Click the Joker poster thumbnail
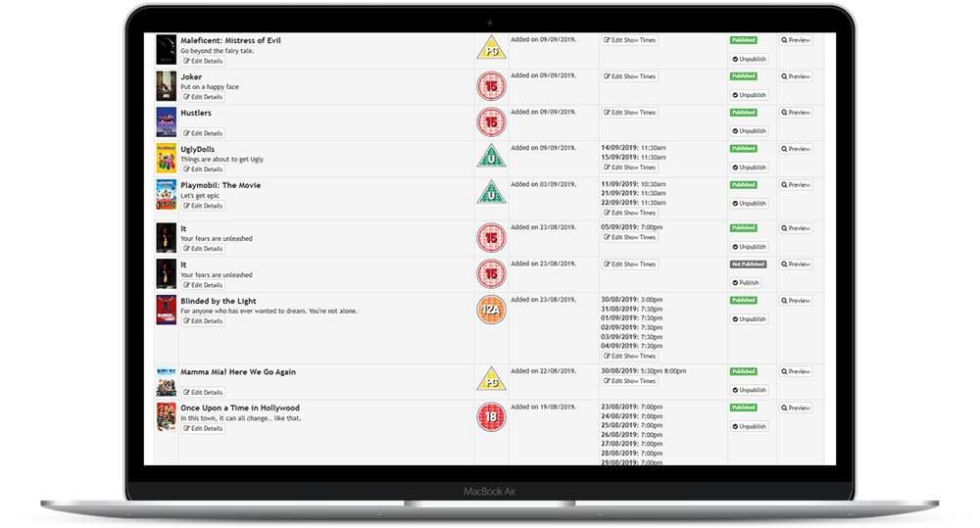 [x=166, y=86]
